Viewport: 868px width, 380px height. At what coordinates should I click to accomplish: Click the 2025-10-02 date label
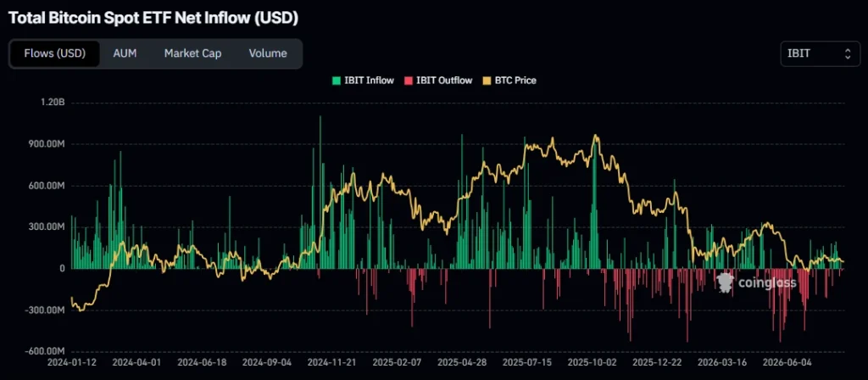pyautogui.click(x=592, y=362)
